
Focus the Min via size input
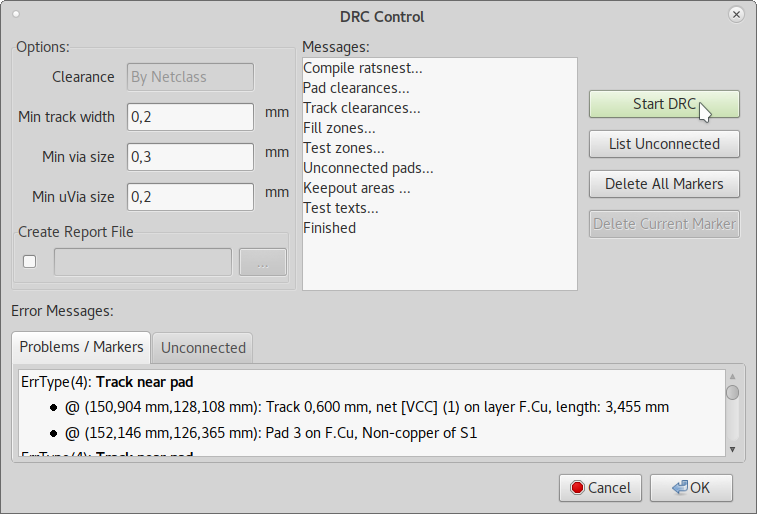pos(190,157)
